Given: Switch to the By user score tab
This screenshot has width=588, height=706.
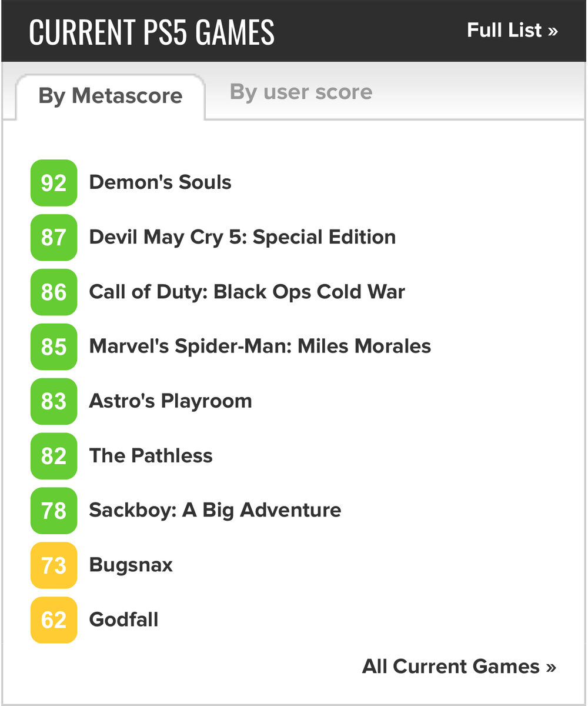Looking at the screenshot, I should 301,92.
